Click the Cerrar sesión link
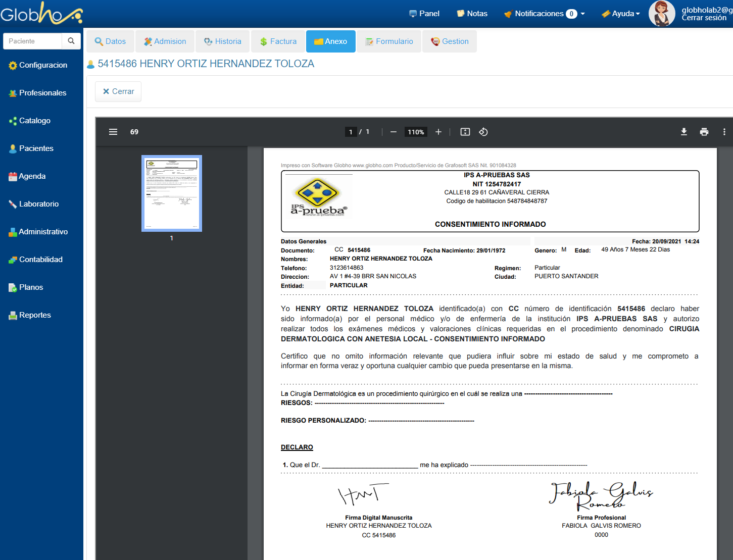The width and height of the screenshot is (733, 560). click(704, 18)
